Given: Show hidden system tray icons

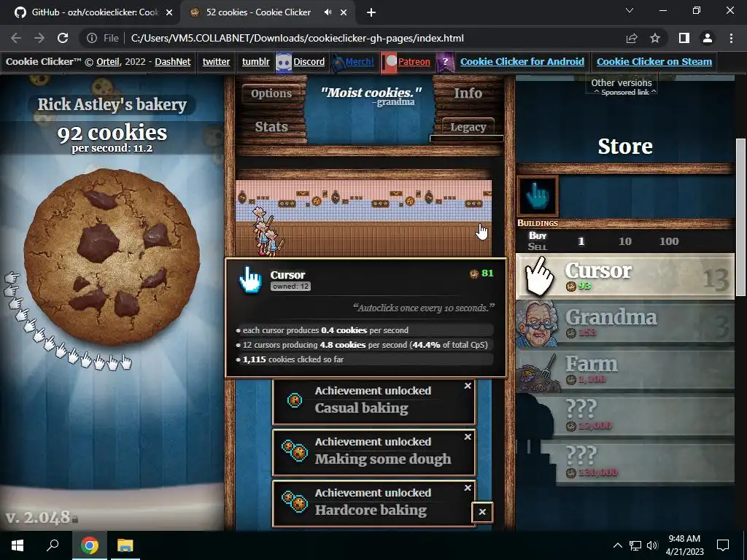Looking at the screenshot, I should (x=617, y=545).
